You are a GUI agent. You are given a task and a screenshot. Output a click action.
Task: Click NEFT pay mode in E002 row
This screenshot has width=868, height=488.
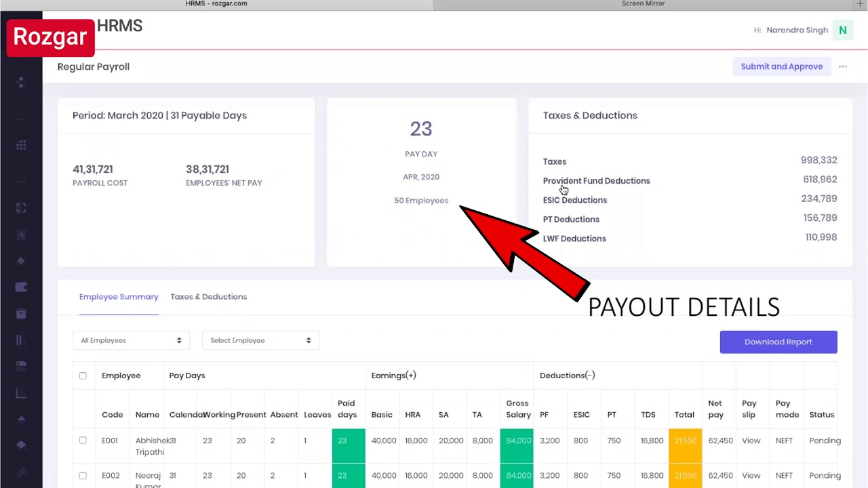(784, 476)
